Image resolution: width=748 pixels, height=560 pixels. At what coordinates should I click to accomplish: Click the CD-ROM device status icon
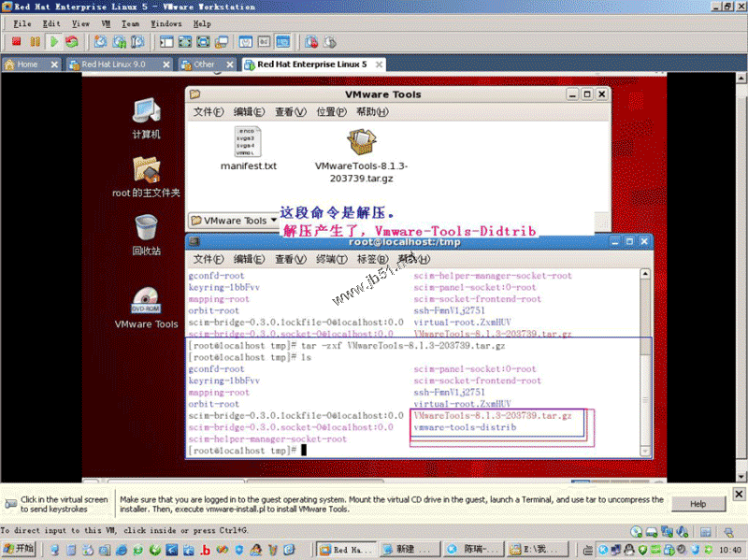pyautogui.click(x=637, y=531)
